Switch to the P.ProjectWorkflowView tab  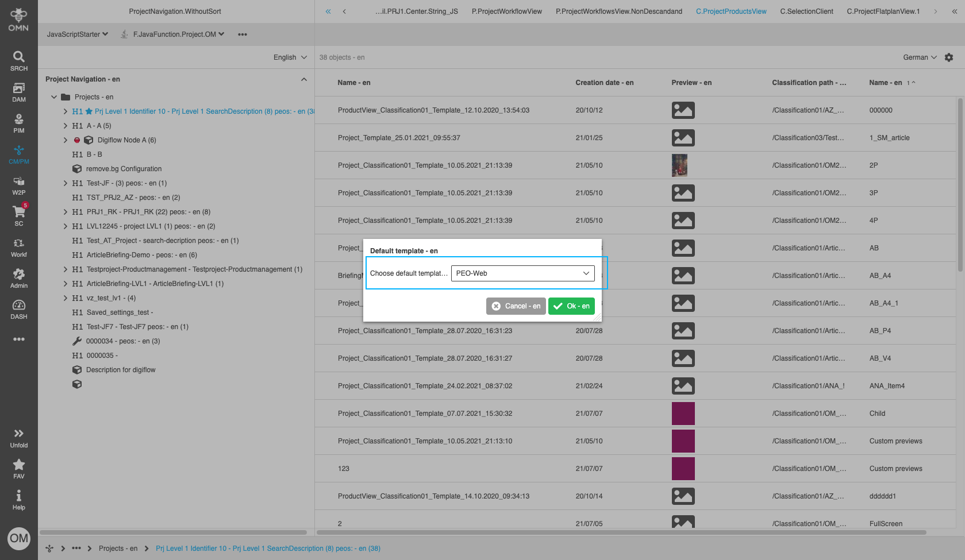coord(506,11)
